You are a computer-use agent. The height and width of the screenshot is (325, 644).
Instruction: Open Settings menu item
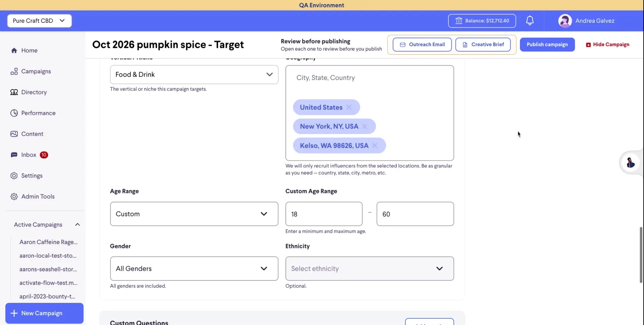click(32, 176)
